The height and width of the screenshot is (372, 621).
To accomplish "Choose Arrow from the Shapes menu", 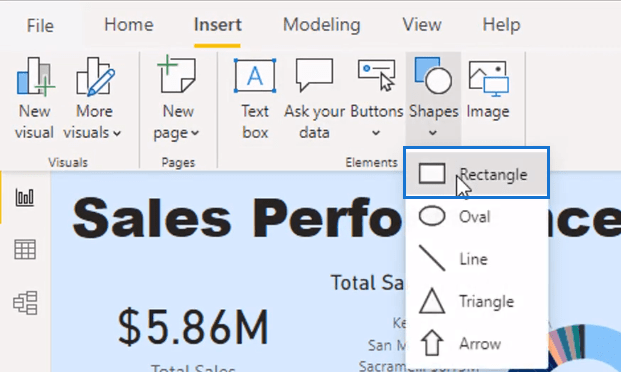I will pos(476,343).
